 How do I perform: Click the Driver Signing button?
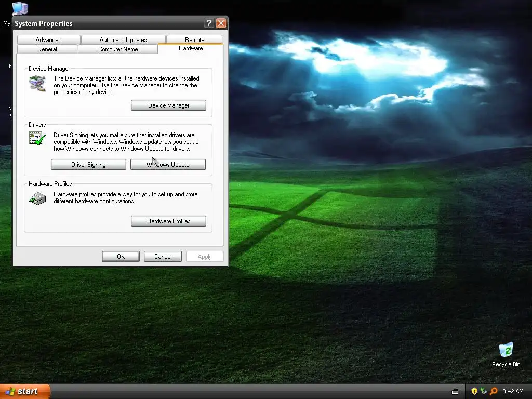pyautogui.click(x=88, y=165)
